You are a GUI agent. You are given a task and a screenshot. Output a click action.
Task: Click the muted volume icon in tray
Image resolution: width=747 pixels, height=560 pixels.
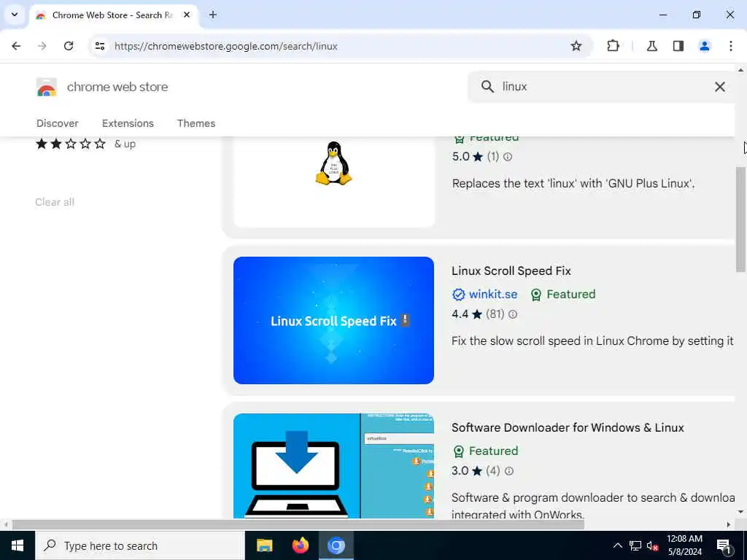pyautogui.click(x=652, y=545)
